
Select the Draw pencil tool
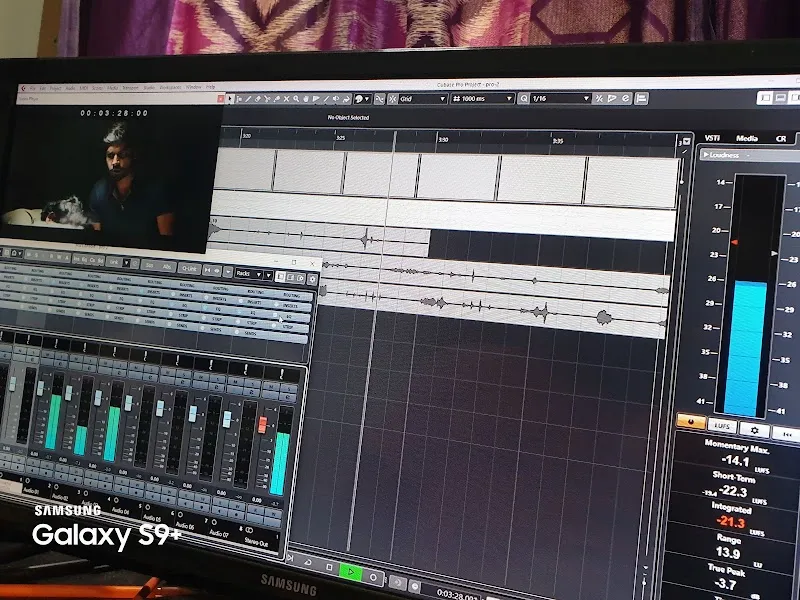click(248, 98)
